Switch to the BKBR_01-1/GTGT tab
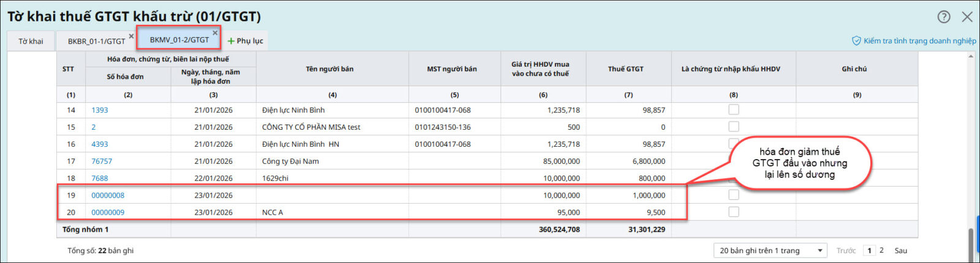 click(96, 41)
